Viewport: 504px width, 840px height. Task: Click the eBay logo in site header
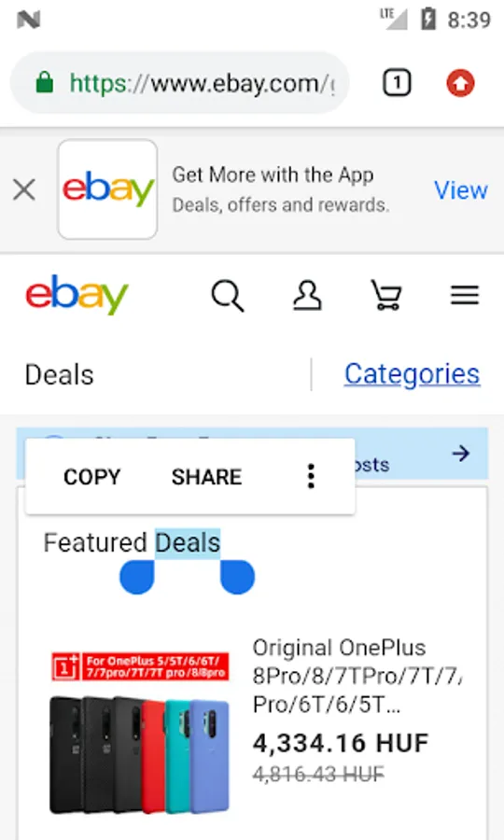pos(77,295)
